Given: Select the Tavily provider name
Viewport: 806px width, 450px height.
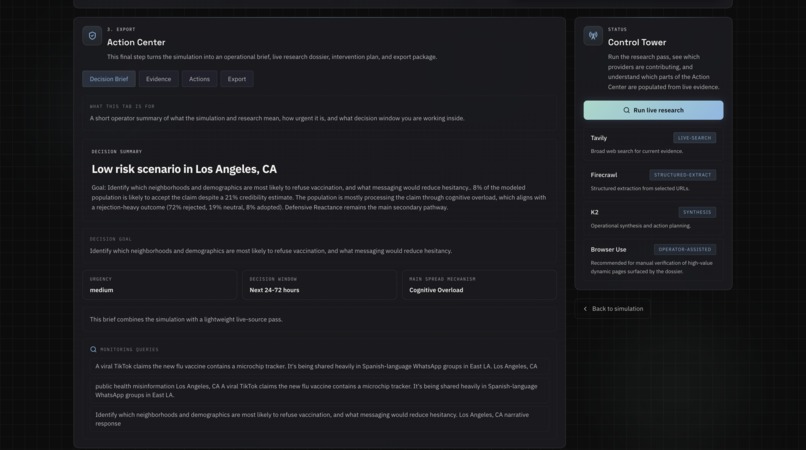Looking at the screenshot, I should pyautogui.click(x=598, y=138).
